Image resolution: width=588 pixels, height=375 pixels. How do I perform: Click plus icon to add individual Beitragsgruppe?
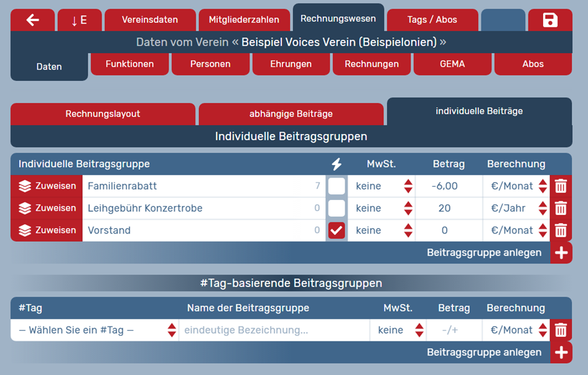[x=561, y=253]
